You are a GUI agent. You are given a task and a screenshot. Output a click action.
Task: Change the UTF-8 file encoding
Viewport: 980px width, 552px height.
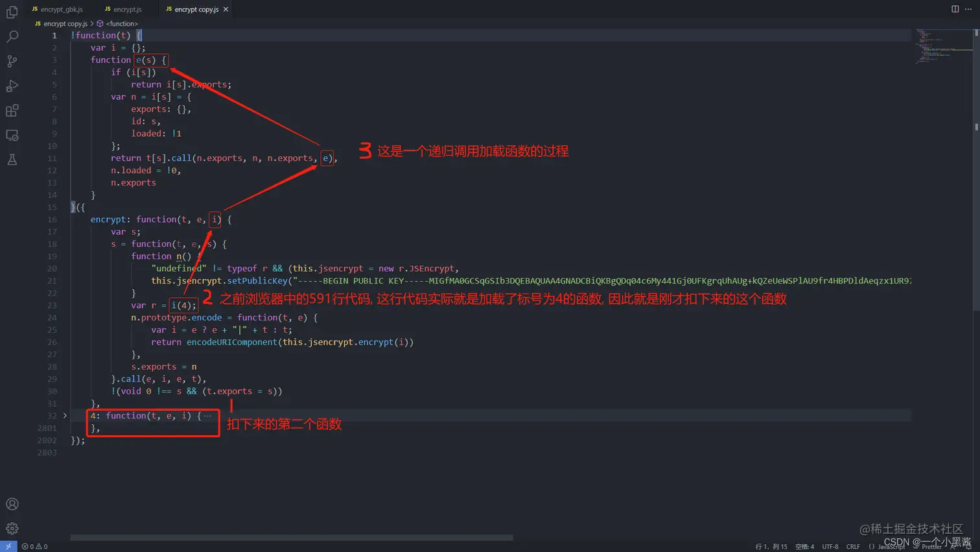coord(830,546)
